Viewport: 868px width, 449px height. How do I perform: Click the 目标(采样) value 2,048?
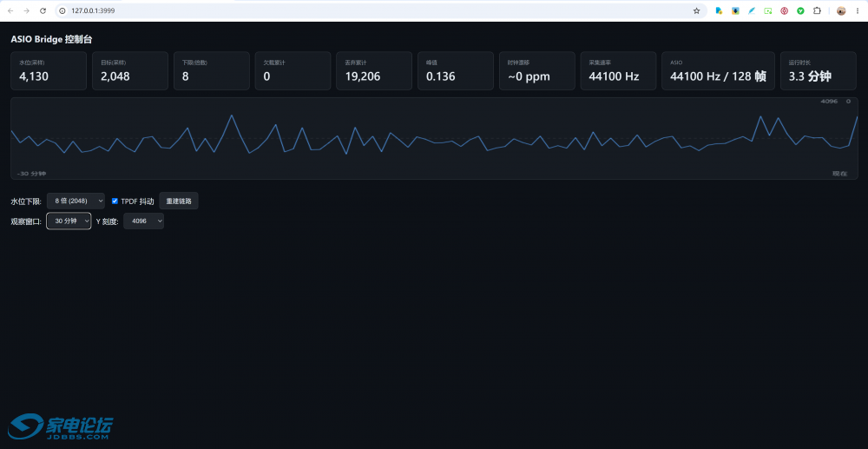click(x=115, y=76)
